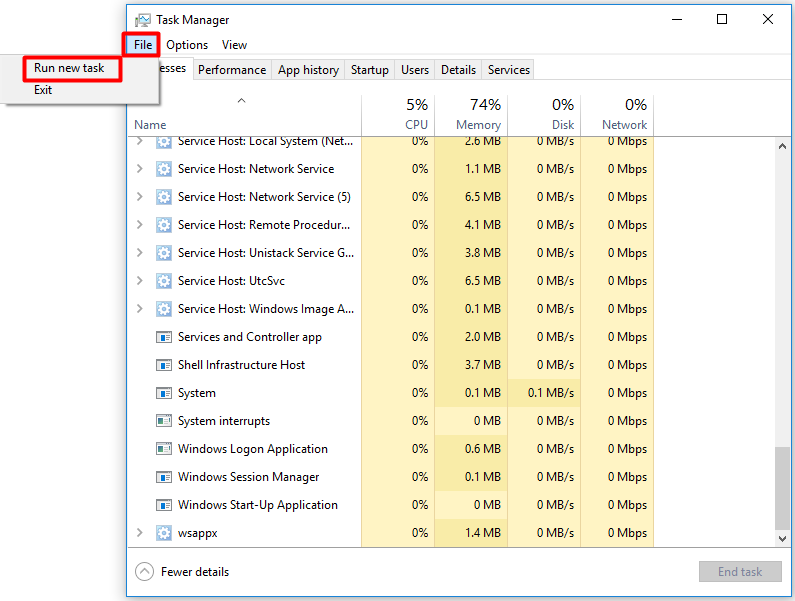This screenshot has width=795, height=601.
Task: Click the 1.4 MB memory value of wsappx
Action: pyautogui.click(x=483, y=533)
